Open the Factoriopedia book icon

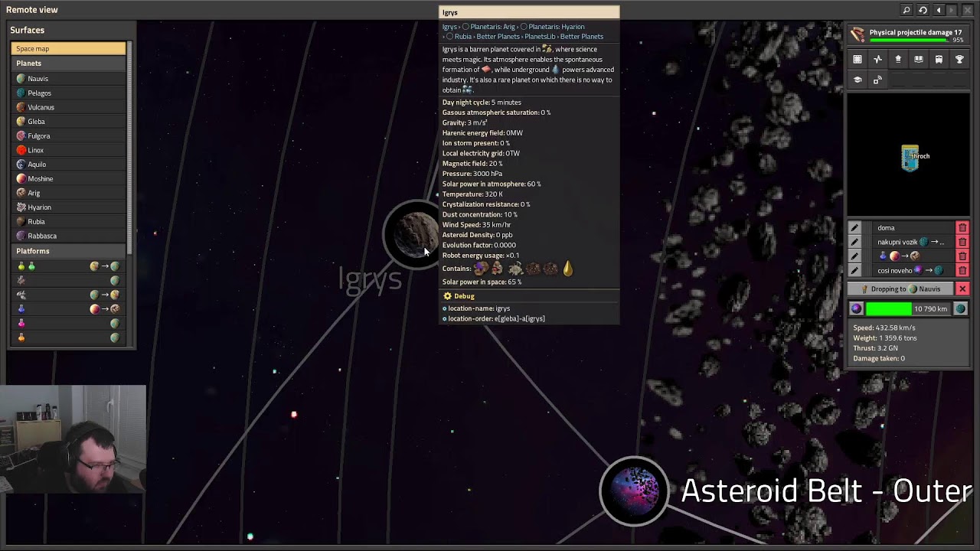point(919,59)
